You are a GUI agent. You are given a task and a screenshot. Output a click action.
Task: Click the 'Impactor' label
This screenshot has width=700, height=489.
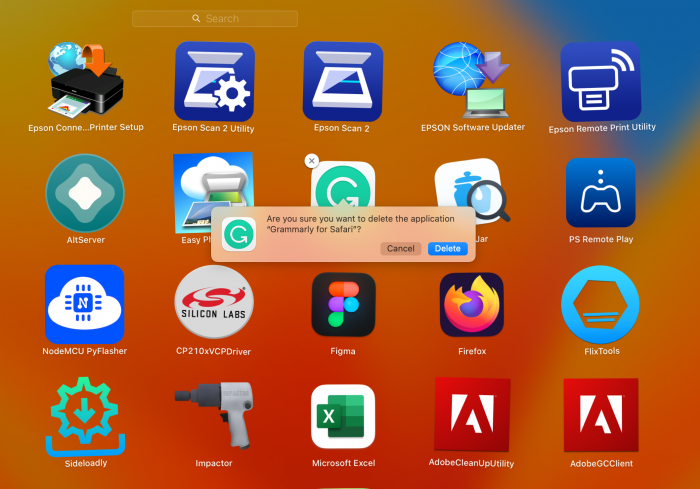pos(213,463)
